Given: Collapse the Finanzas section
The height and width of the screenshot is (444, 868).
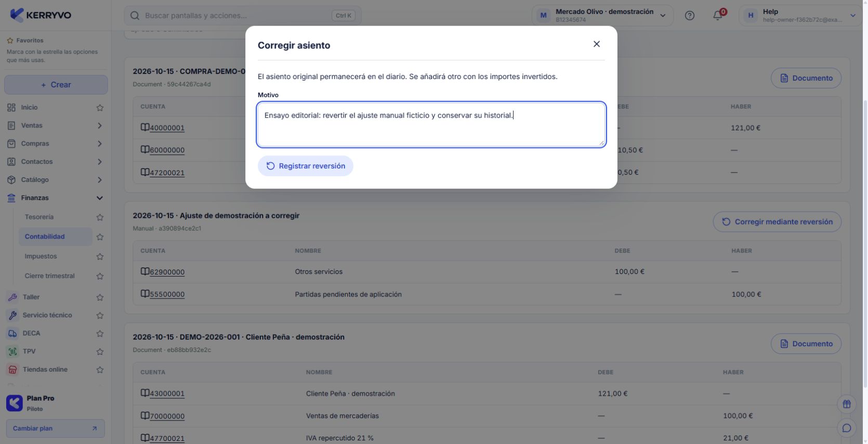Looking at the screenshot, I should (x=100, y=198).
